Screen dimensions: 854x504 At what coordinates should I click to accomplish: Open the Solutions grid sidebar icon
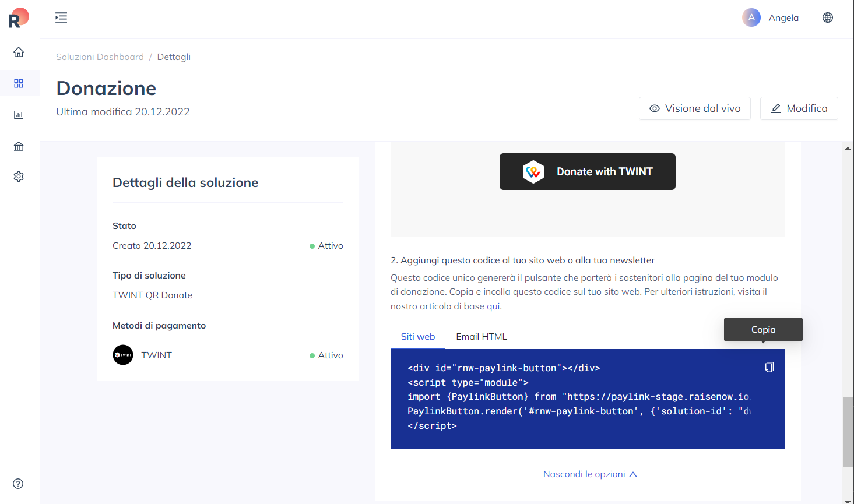19,83
